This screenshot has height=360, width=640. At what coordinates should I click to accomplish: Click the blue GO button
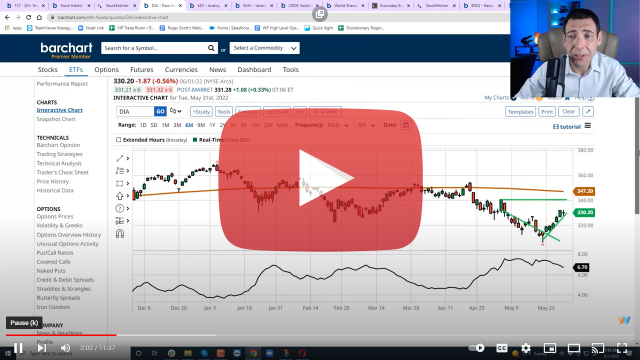coord(160,111)
